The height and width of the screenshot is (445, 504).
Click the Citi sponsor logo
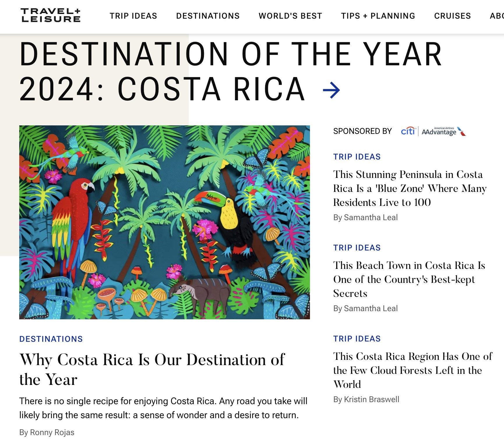408,131
